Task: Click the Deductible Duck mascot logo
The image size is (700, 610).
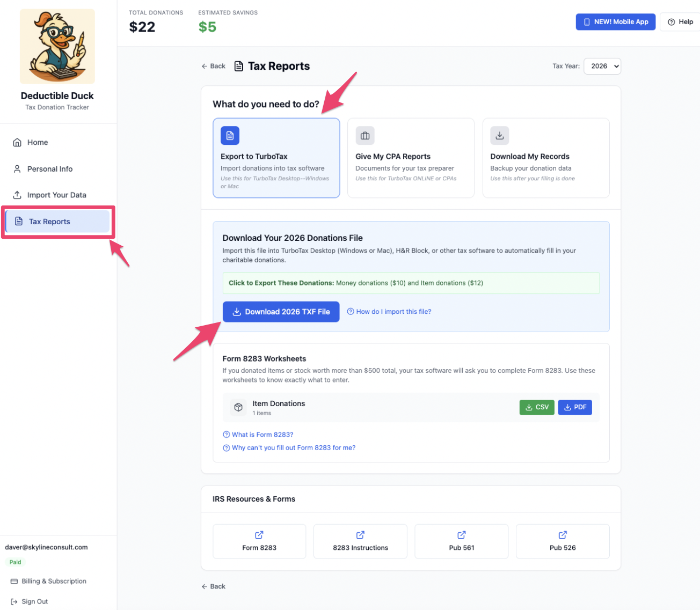Action: pyautogui.click(x=57, y=46)
